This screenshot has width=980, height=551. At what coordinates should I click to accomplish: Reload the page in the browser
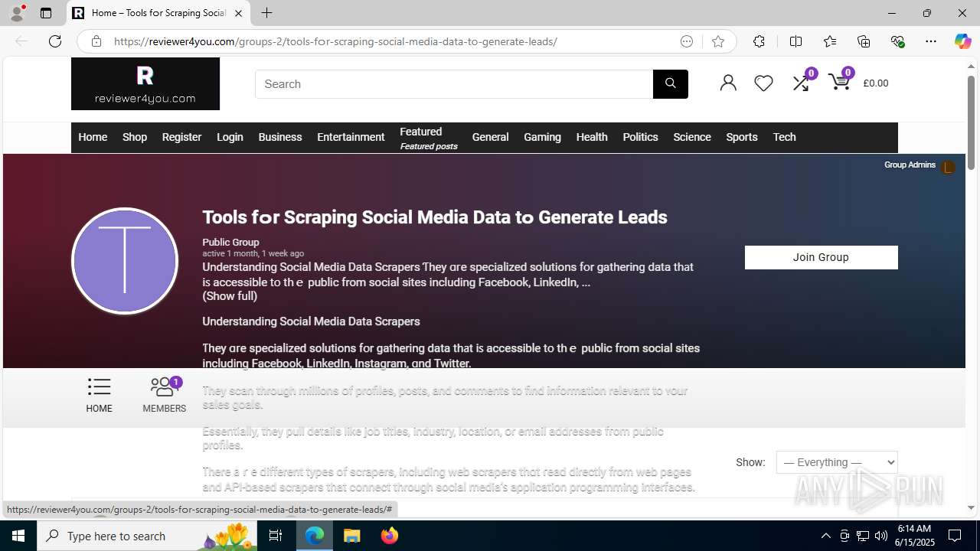pos(55,41)
